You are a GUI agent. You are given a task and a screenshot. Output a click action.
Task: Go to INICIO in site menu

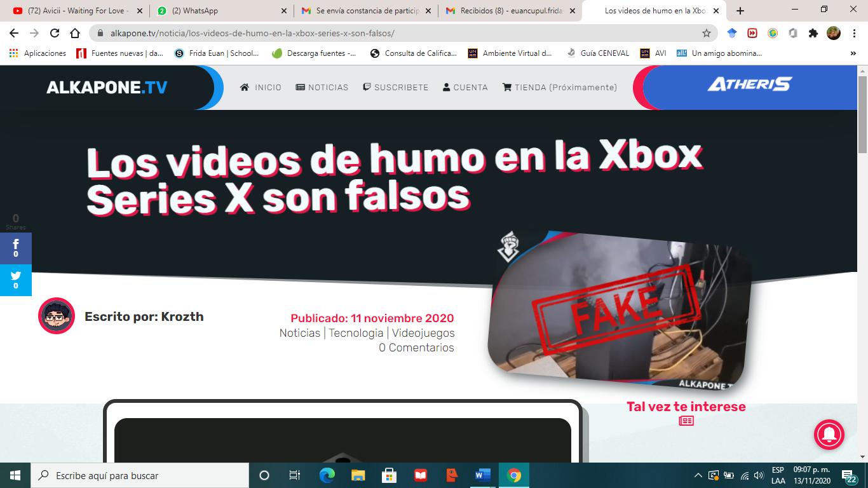click(261, 88)
